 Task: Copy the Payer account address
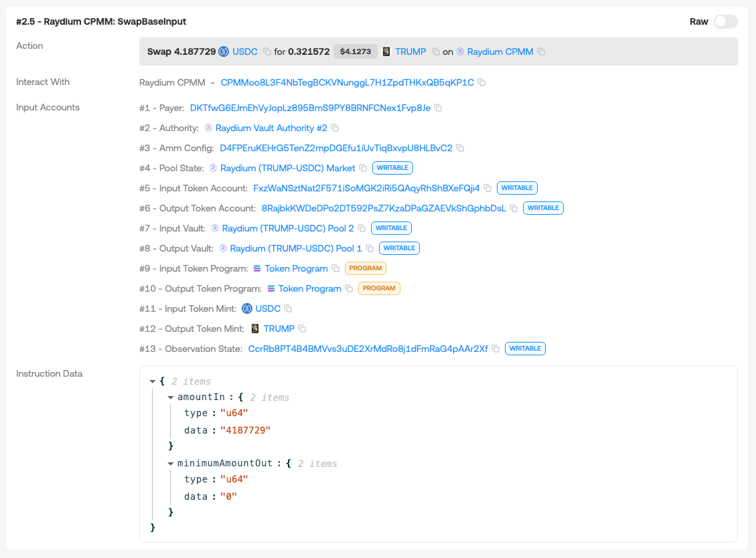point(438,108)
